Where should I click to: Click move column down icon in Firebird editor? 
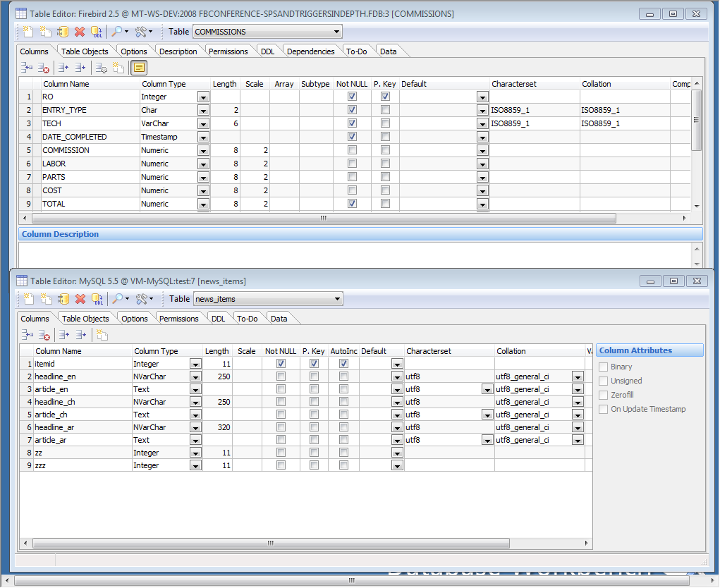80,68
